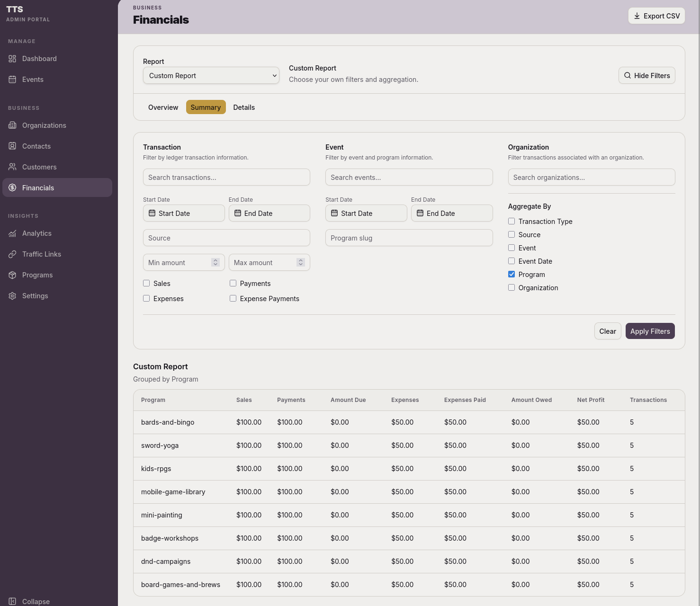Switch to the Details tab
Image resolution: width=700 pixels, height=606 pixels.
pos(244,107)
